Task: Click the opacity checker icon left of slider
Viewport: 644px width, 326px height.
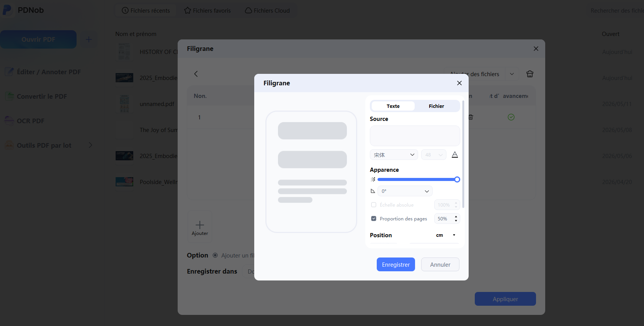Action: (x=373, y=179)
